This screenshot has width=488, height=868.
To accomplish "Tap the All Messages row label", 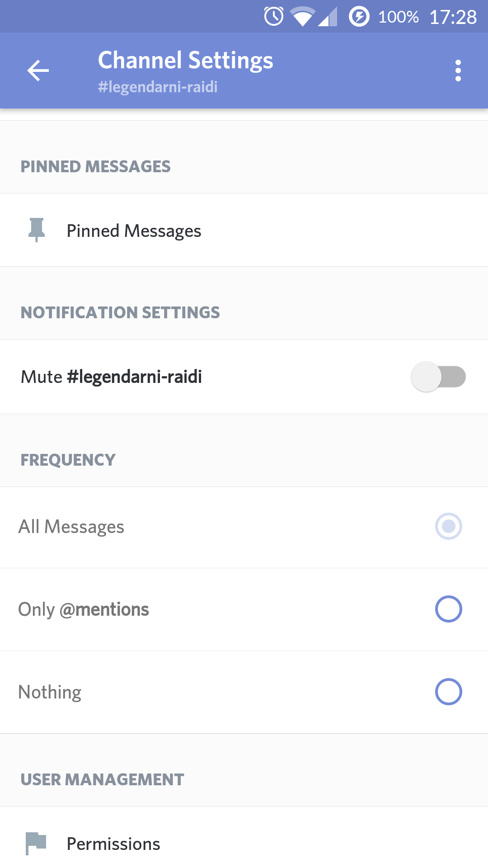I will 71,527.
